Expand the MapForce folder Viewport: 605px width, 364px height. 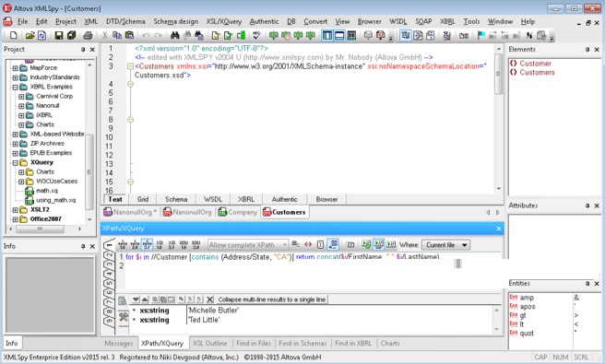pyautogui.click(x=15, y=68)
